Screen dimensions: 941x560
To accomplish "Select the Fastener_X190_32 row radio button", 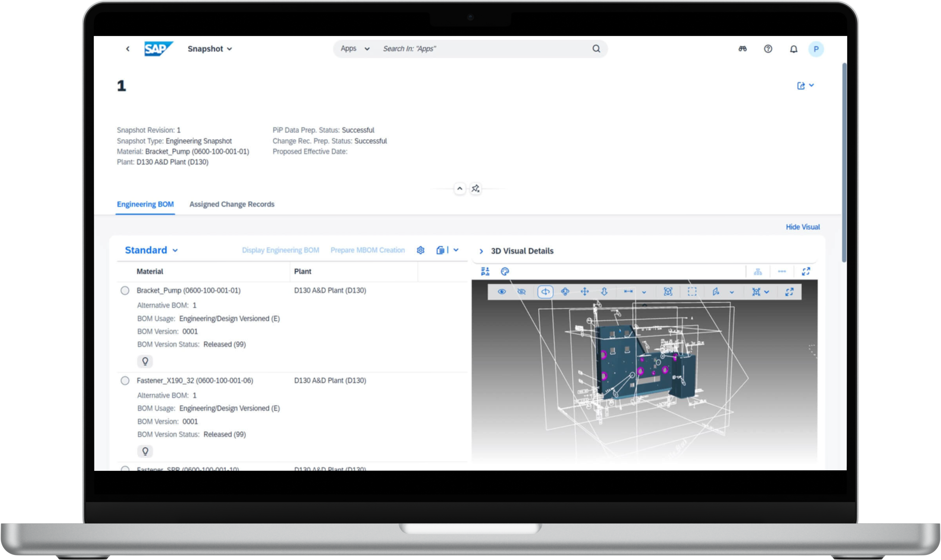I will point(125,380).
